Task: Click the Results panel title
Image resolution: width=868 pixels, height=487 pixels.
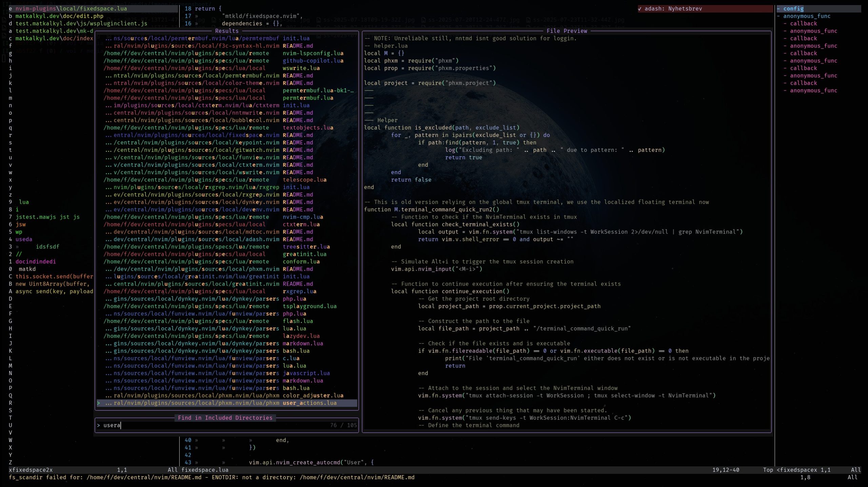Action: (226, 31)
